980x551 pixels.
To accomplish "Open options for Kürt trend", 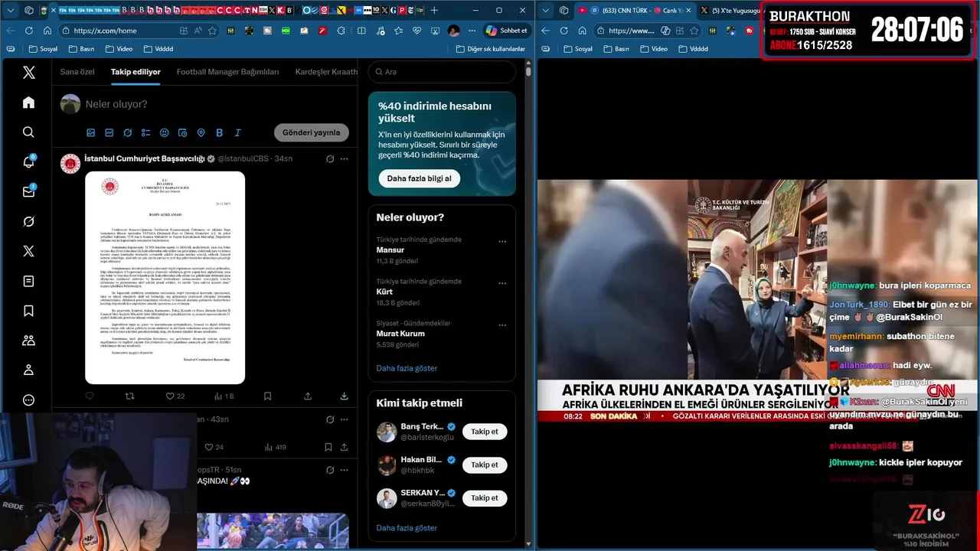I will click(502, 283).
